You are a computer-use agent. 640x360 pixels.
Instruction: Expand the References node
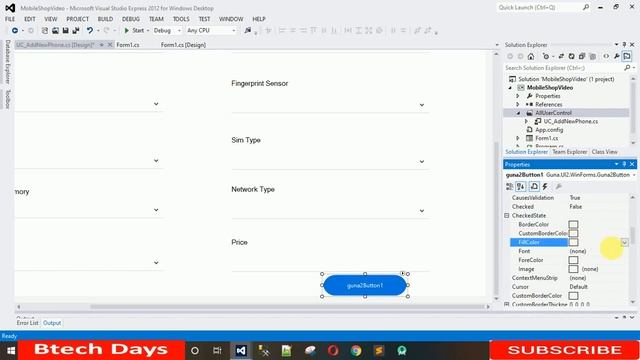518,104
